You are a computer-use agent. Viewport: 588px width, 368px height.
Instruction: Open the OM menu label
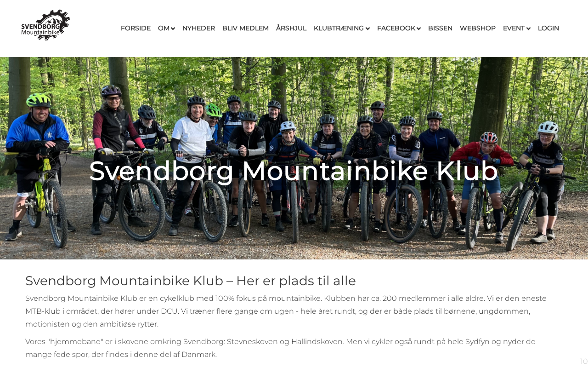pyautogui.click(x=164, y=28)
